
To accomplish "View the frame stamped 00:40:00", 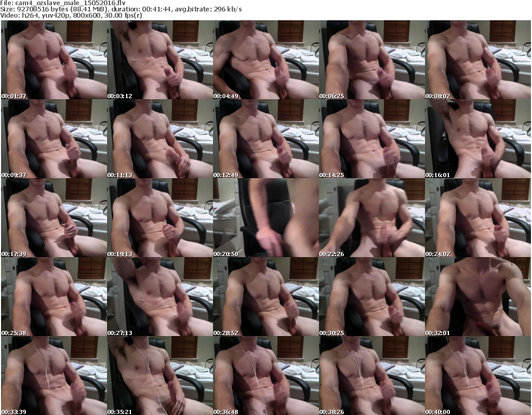I will point(478,376).
